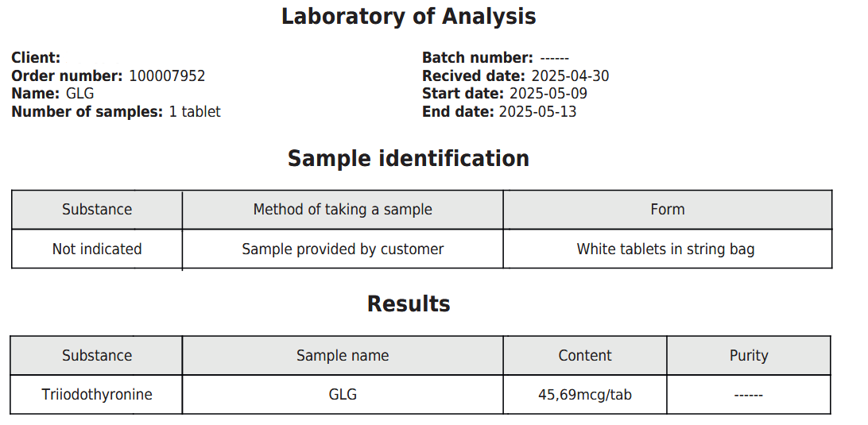This screenshot has height=425, width=868.
Task: Select the Sample provided by customer cell
Action: point(343,249)
